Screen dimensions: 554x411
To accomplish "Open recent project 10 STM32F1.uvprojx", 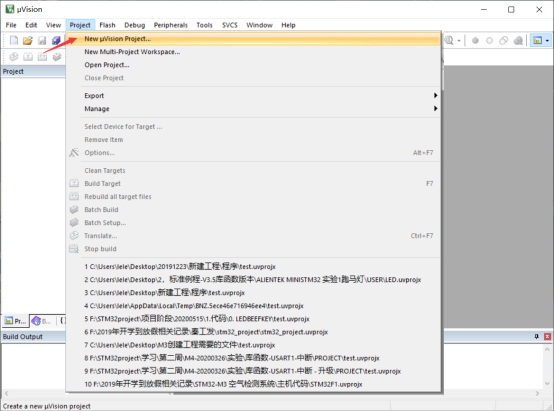I will 253,384.
